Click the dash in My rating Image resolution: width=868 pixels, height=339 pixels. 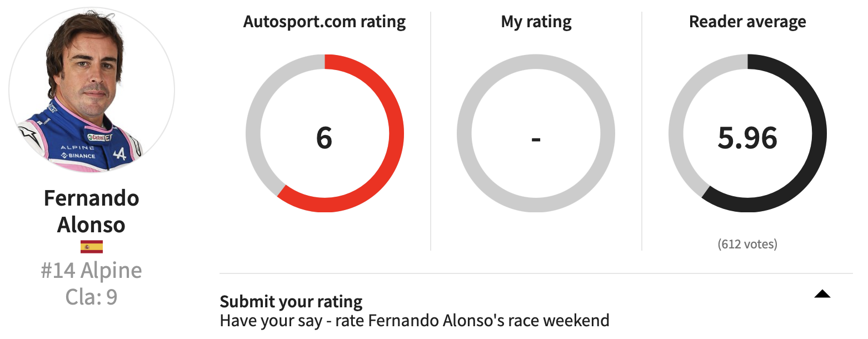pyautogui.click(x=536, y=138)
